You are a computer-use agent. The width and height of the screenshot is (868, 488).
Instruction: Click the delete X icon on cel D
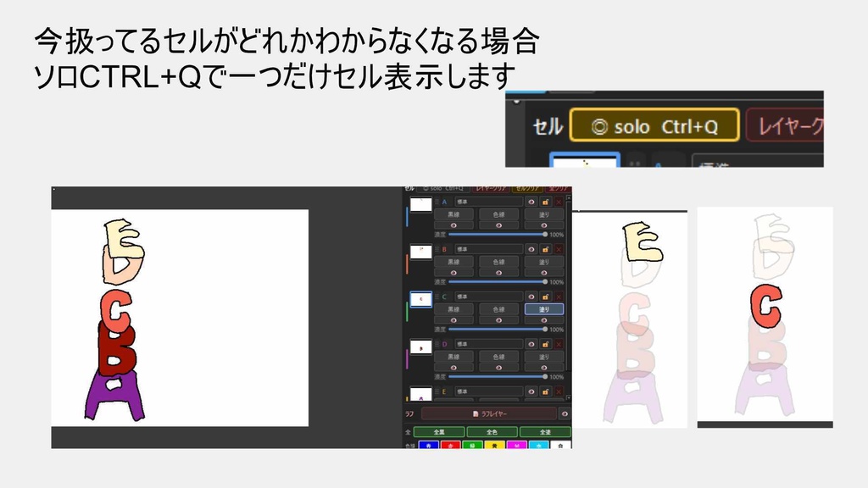557,345
